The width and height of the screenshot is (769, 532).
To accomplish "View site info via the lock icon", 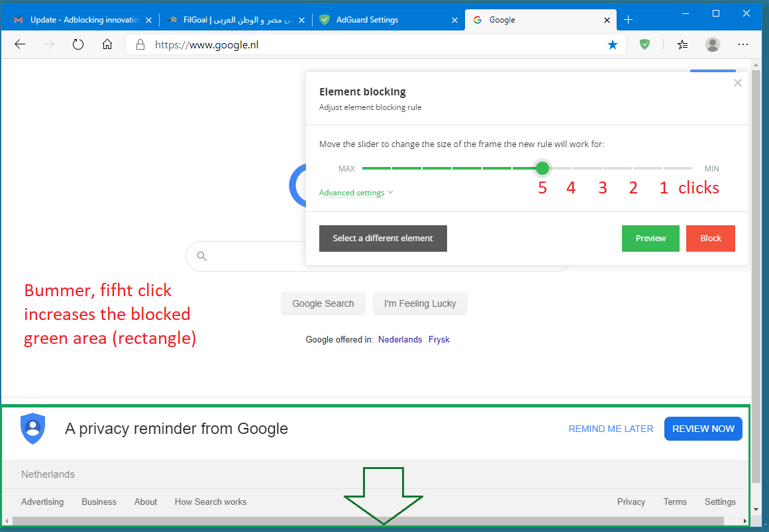I will [140, 44].
